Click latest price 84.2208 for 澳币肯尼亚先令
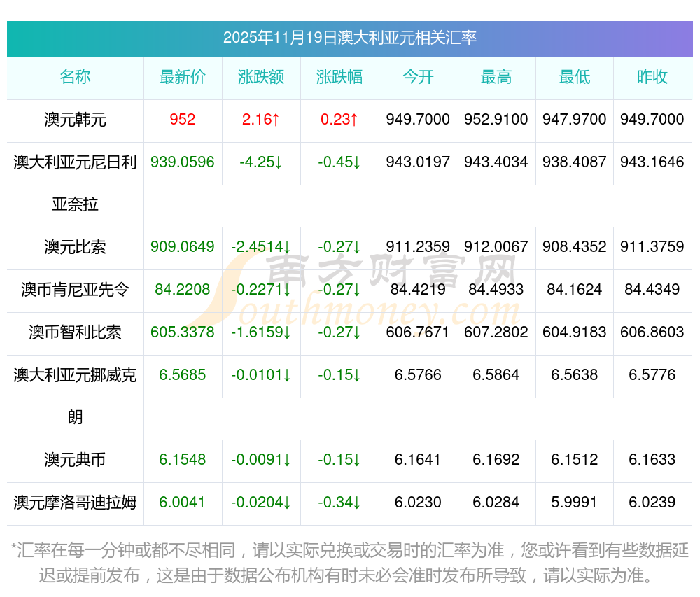Viewport: 700px width, 597px height. click(x=183, y=290)
